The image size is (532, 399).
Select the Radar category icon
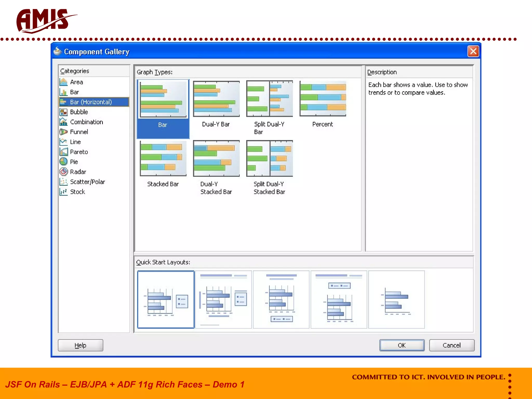click(x=63, y=172)
